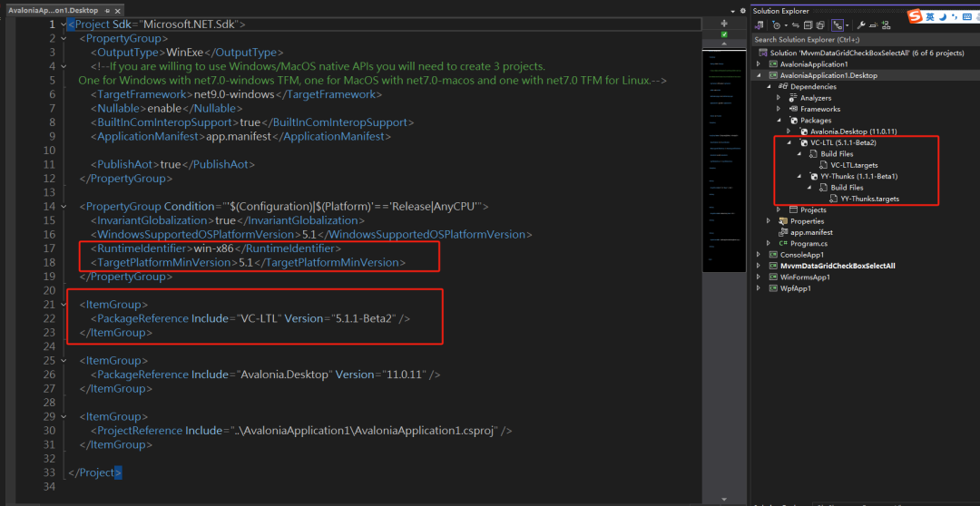Click the Switch Views icon in Solution Explorer
The width and height of the screenshot is (980, 506).
pyautogui.click(x=760, y=25)
